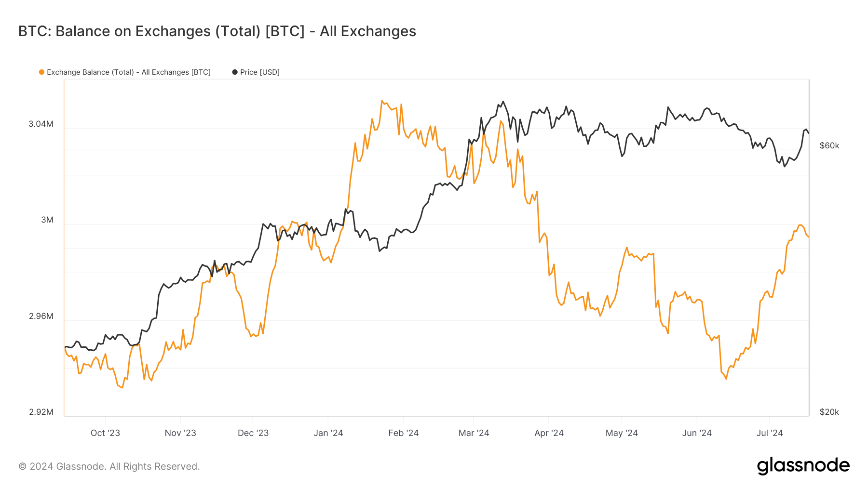868x488 pixels.
Task: Select the Nov '23 x-axis label
Action: (180, 433)
